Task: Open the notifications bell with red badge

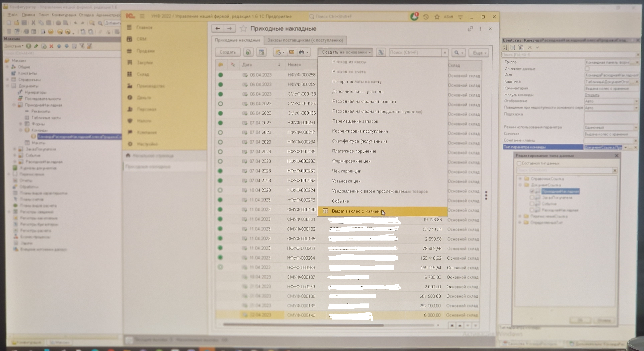Action: pos(414,17)
